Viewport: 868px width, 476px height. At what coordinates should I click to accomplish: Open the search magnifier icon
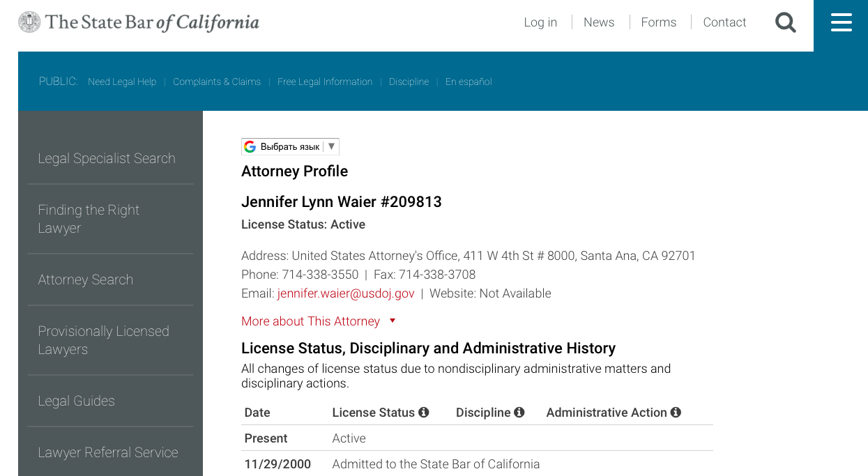pos(785,23)
